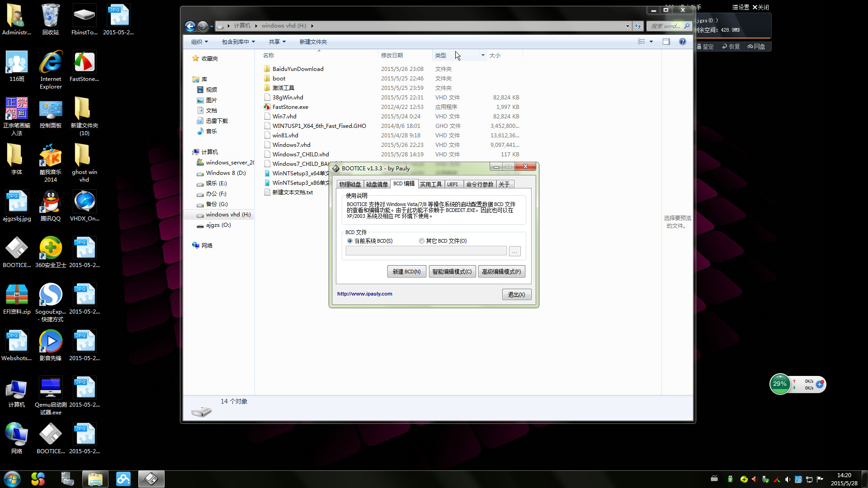The image size is (868, 488).
Task: Select 酷我音乐 2014 desktop icon
Action: click(51, 163)
